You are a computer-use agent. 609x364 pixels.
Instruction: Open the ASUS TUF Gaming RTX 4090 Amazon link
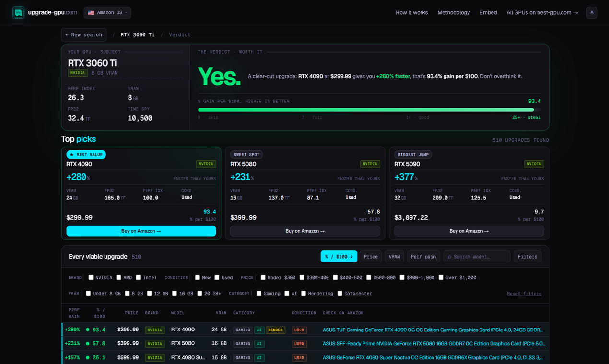(433, 330)
